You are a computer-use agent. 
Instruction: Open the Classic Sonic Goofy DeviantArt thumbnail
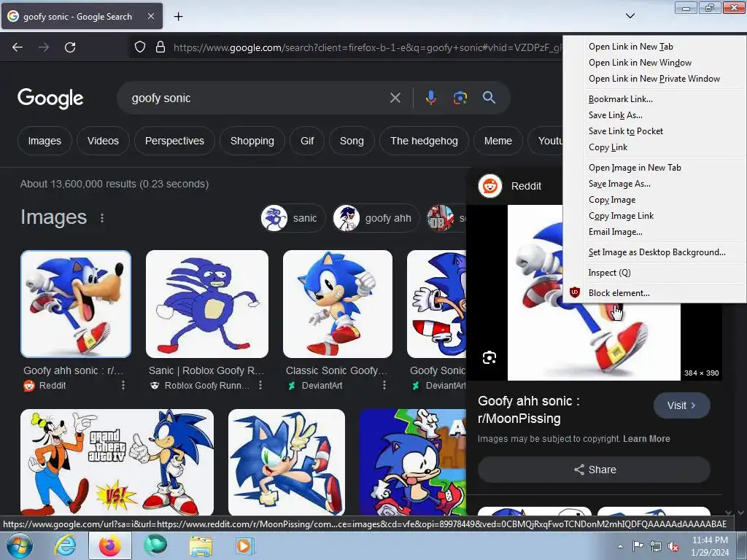point(337,304)
